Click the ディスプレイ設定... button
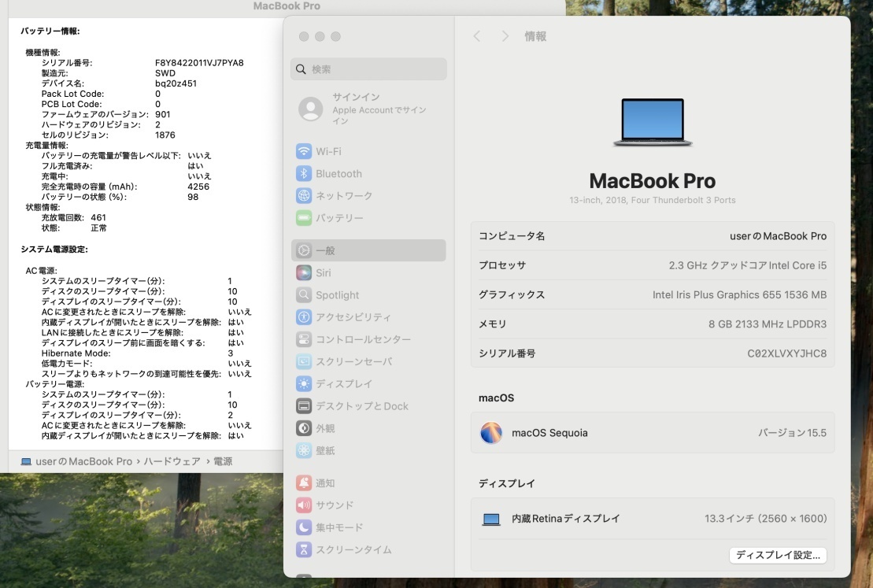The height and width of the screenshot is (588, 873). coord(778,555)
